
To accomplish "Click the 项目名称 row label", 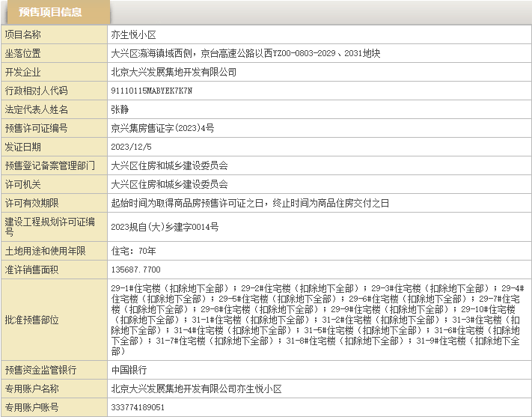I will point(23,34).
